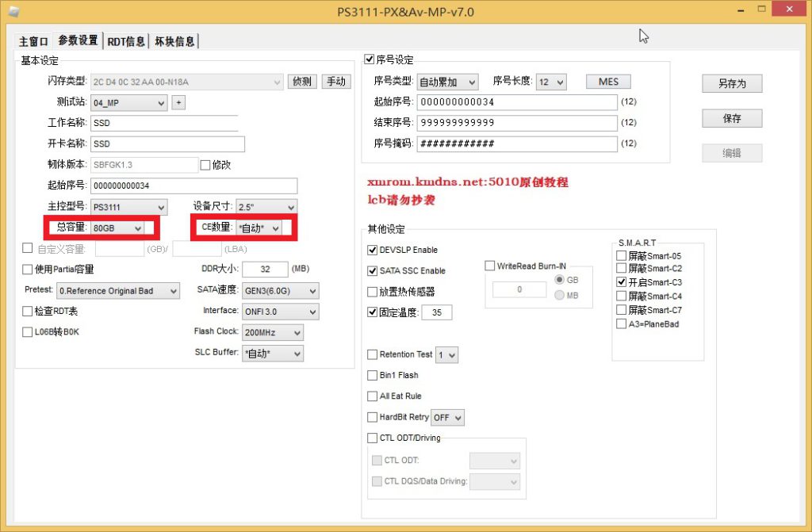
Task: Check the 屏蔽Smart-05 option
Action: (x=621, y=255)
